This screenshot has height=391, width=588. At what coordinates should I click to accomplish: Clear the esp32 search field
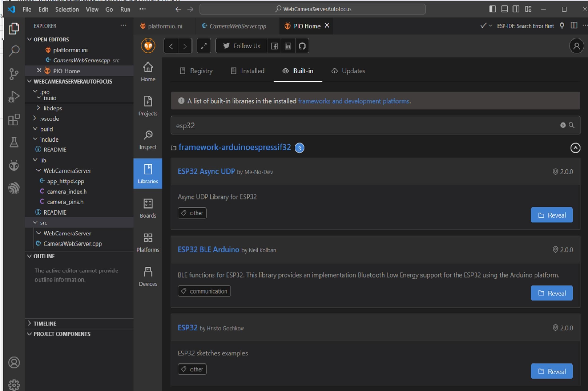(563, 125)
